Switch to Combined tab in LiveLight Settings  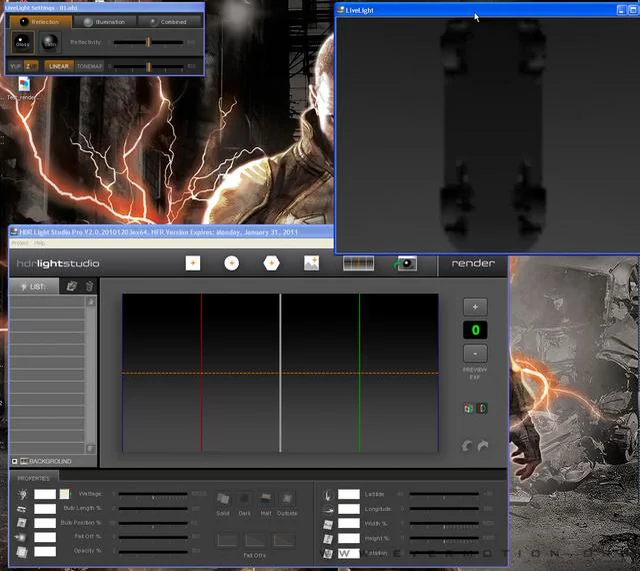tap(169, 22)
